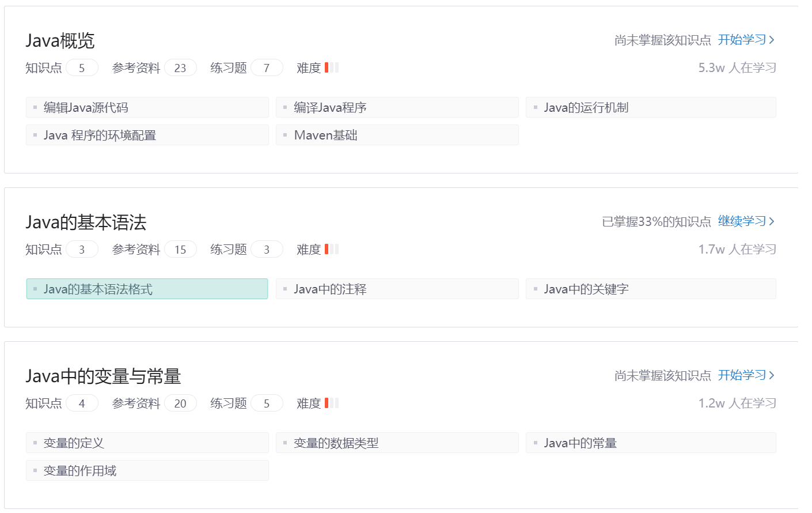Choose the Maven基础 knowledge point
This screenshot has width=812, height=513.
pyautogui.click(x=397, y=135)
